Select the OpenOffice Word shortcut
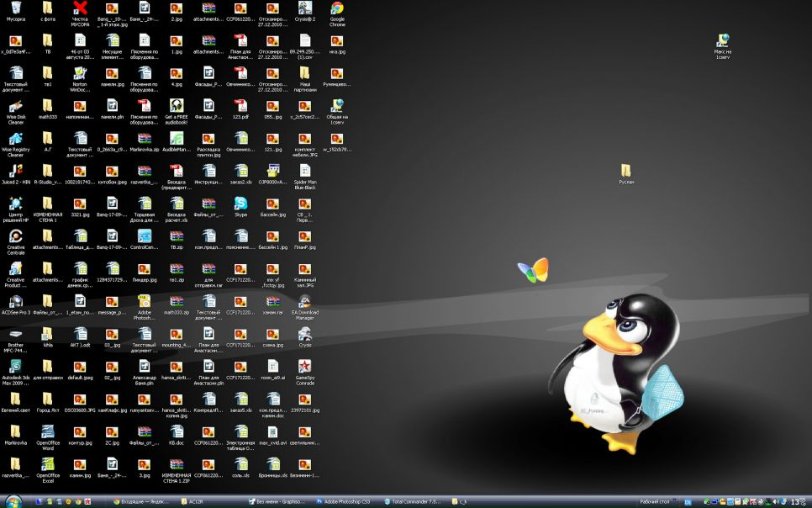 point(48,437)
